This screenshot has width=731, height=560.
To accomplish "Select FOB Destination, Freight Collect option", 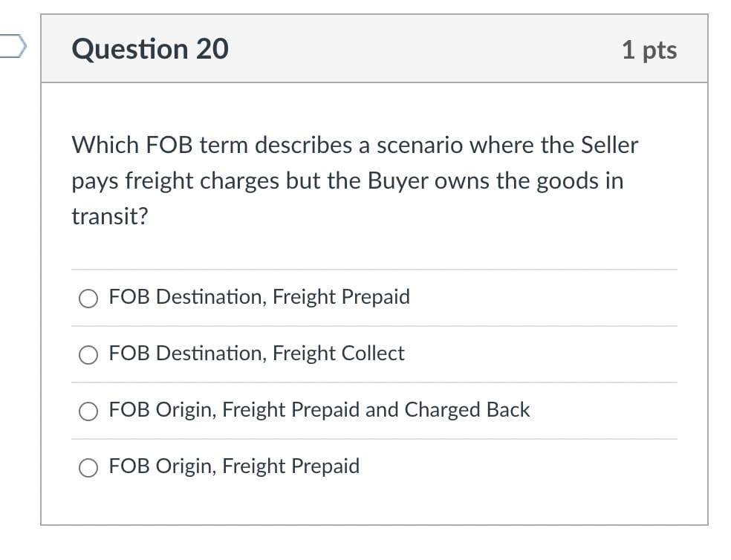I will 256,354.
